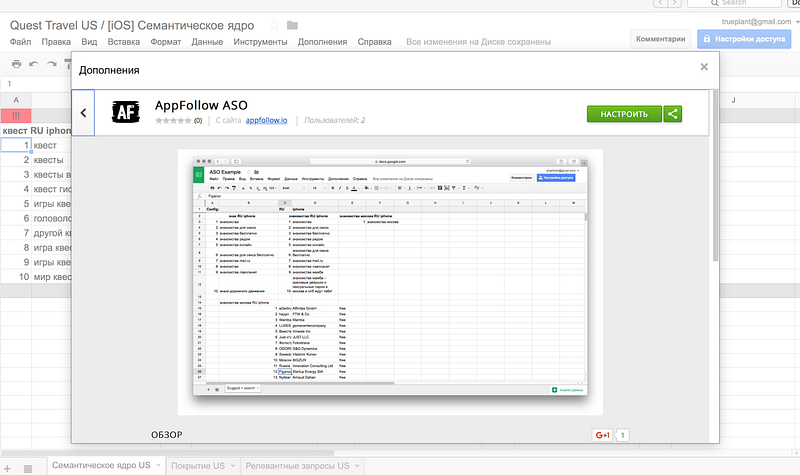Click the print icon in toolbar
Screen dimensions: 800x475
(16, 64)
